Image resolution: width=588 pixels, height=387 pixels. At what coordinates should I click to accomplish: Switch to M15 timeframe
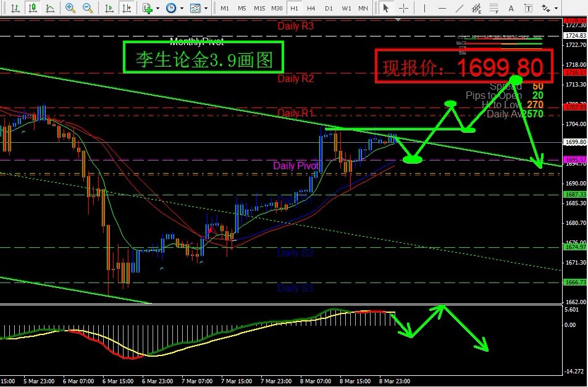click(x=259, y=8)
